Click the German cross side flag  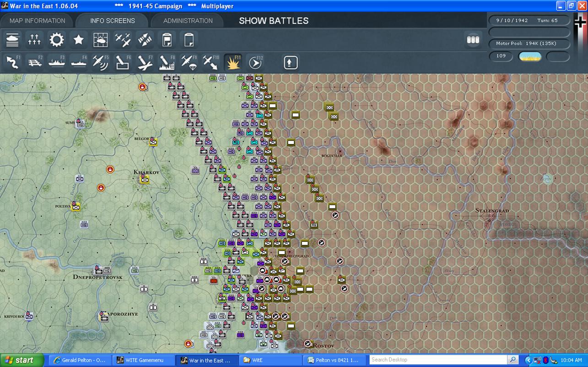coord(580,22)
